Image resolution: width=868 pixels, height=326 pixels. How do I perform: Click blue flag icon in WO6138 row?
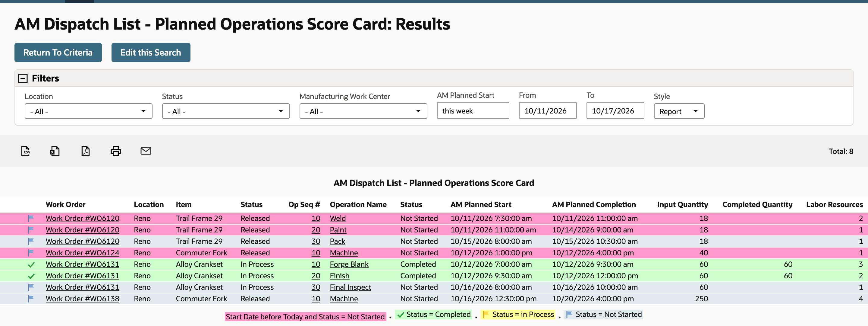click(31, 299)
